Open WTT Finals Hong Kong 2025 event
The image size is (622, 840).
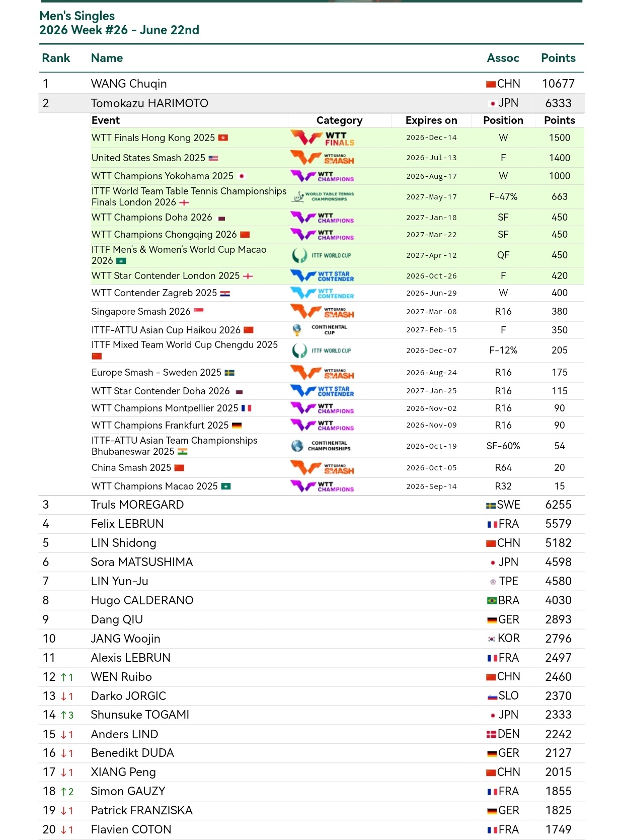pos(153,138)
